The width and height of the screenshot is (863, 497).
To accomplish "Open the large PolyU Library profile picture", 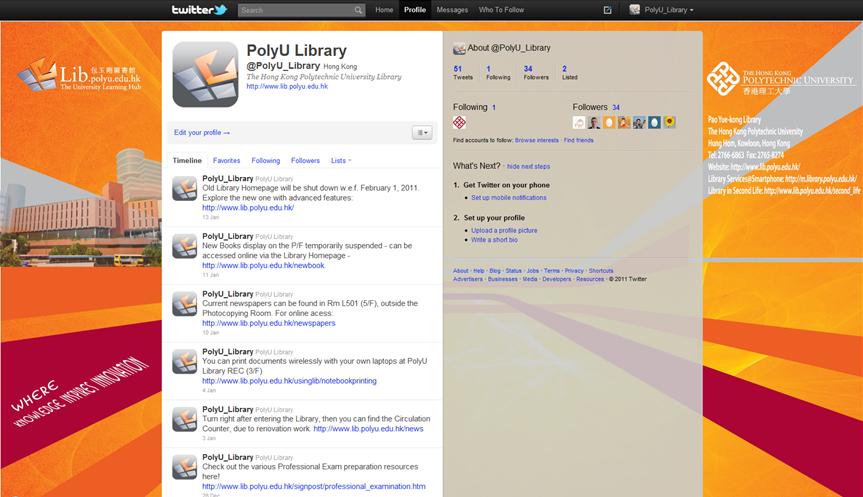I will 205,74.
